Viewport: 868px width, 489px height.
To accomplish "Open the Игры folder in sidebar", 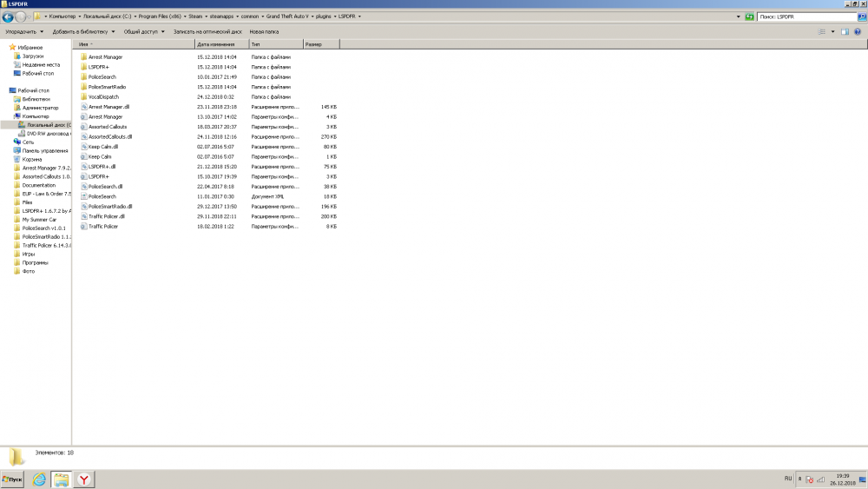I will pos(29,254).
